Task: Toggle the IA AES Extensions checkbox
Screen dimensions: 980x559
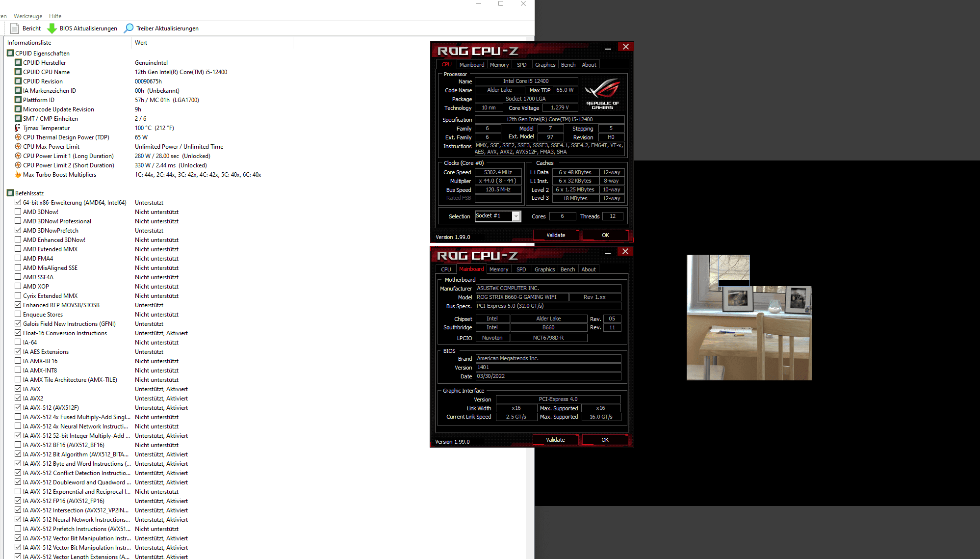Action: tap(18, 351)
